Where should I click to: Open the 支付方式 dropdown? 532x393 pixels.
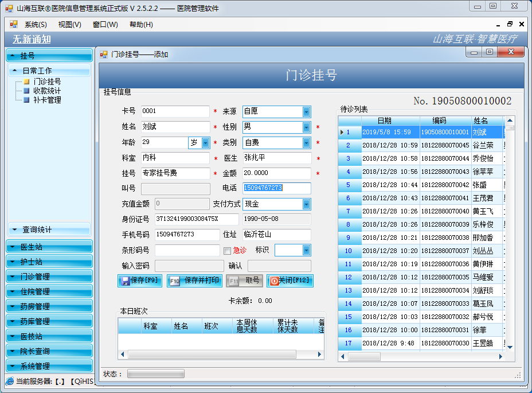(306, 204)
